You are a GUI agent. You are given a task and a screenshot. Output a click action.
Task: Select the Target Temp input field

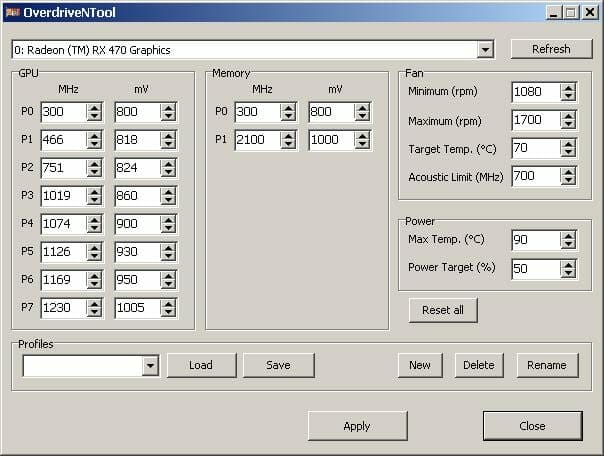pyautogui.click(x=535, y=149)
